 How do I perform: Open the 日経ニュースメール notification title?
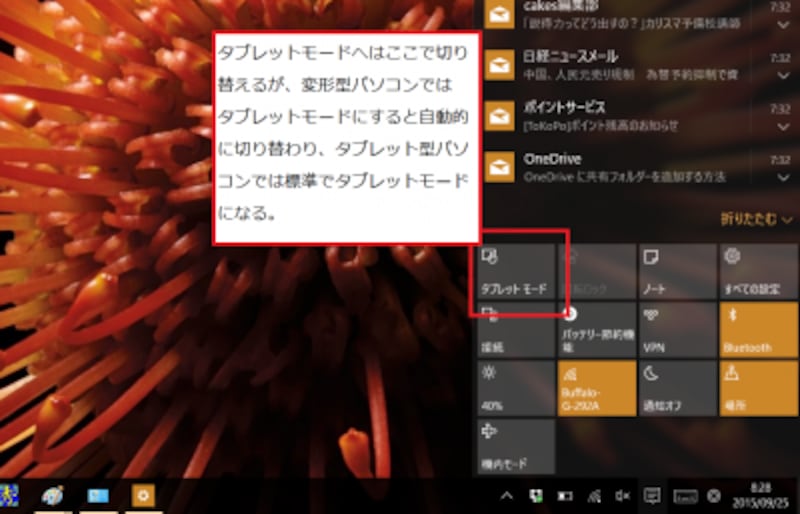570,57
